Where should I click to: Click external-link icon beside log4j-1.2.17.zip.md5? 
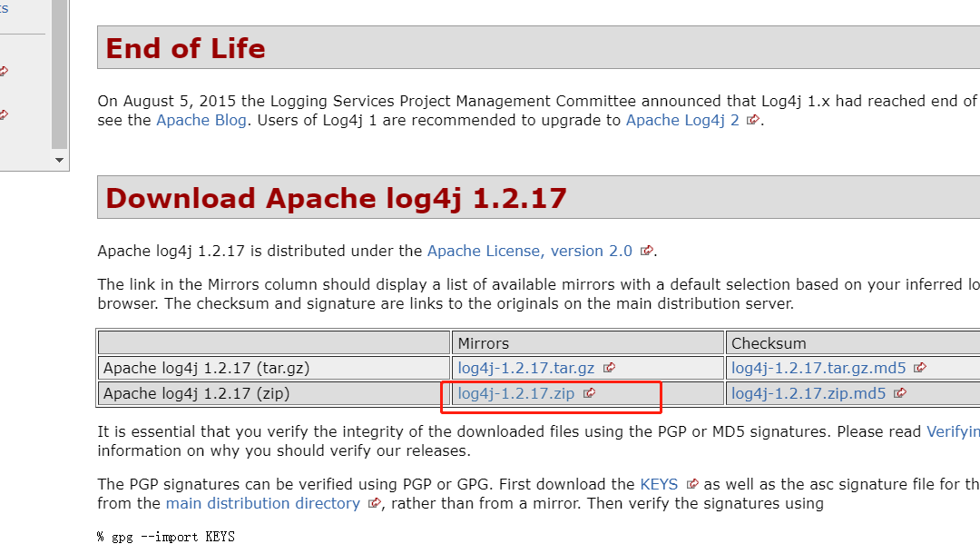[898, 393]
